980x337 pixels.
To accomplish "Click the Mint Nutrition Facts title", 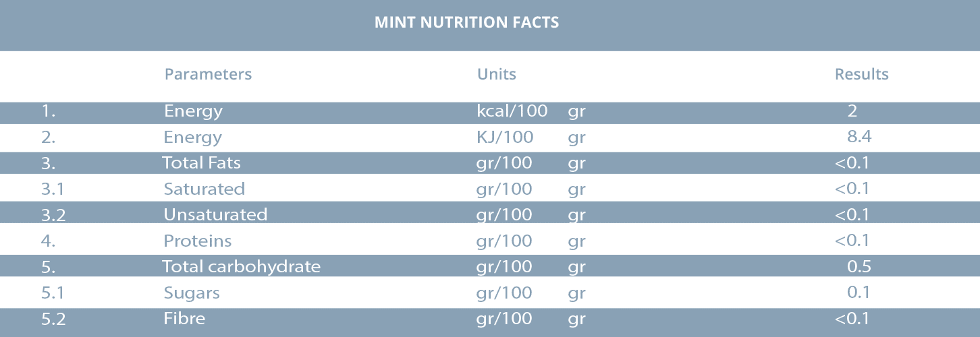I will (466, 23).
